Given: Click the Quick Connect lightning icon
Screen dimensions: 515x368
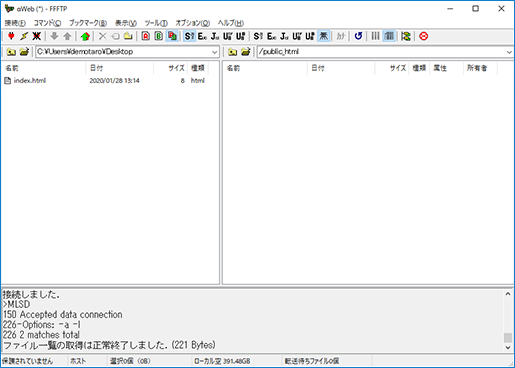Looking at the screenshot, I should click(24, 36).
